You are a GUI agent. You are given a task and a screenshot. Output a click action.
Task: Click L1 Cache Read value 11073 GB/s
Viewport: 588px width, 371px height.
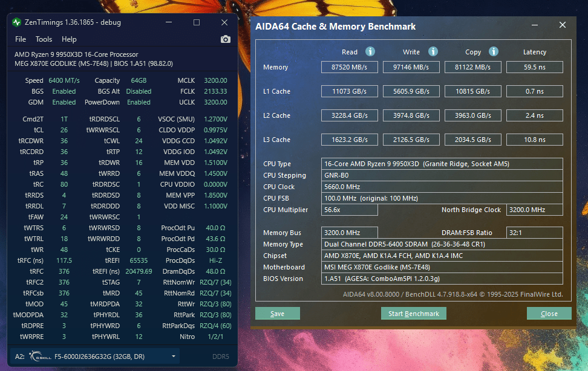(350, 91)
